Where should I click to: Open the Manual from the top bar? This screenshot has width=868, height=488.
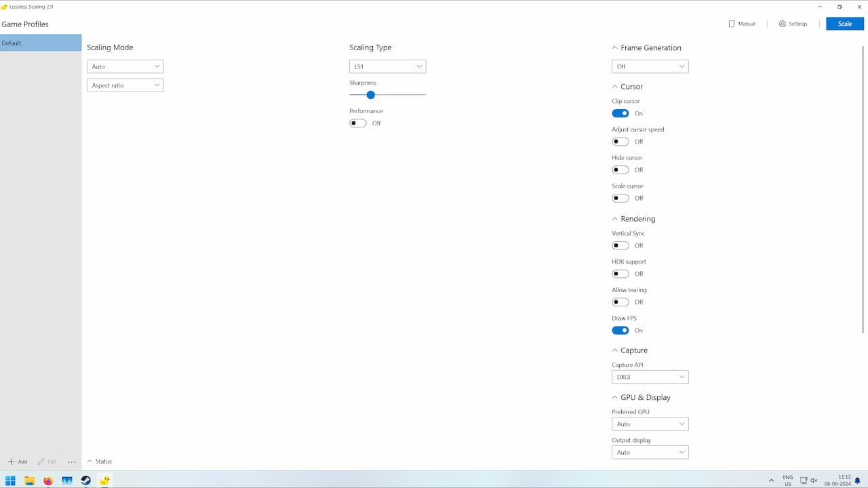(x=742, y=23)
